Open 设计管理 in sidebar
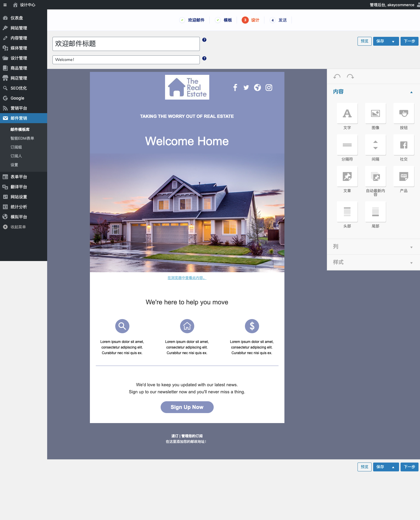The height and width of the screenshot is (520, 420). click(x=19, y=58)
